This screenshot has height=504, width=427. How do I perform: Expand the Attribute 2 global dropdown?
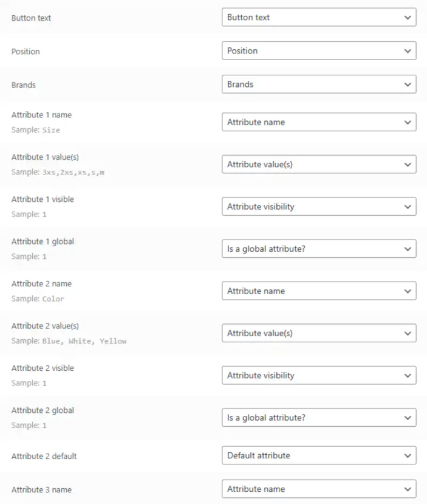318,418
